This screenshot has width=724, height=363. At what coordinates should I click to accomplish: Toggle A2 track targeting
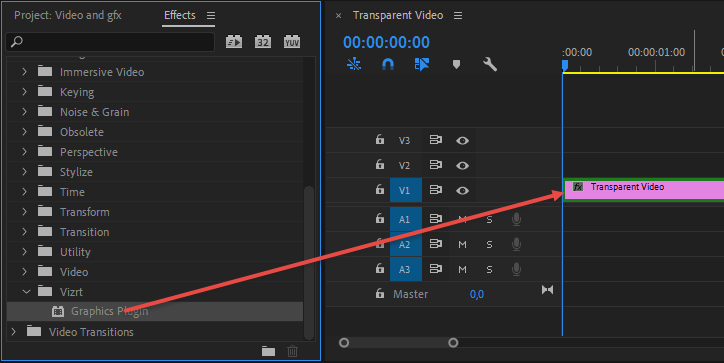405,244
